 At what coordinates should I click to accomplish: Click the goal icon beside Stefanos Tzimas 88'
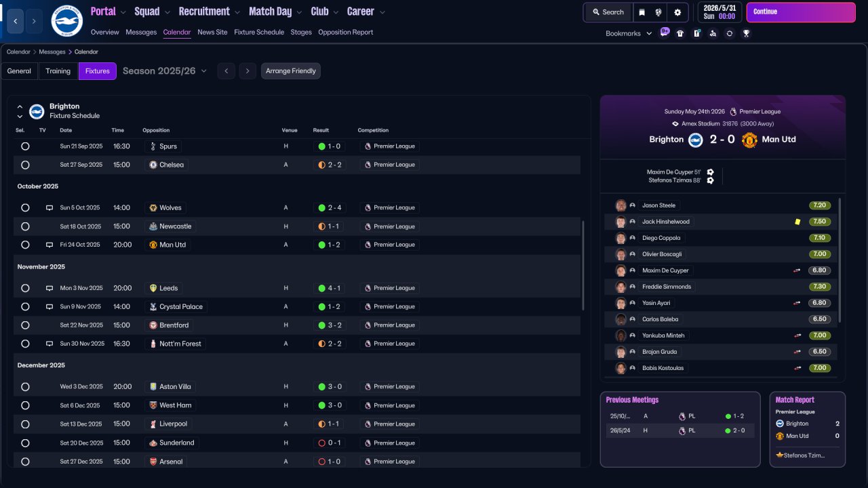710,180
